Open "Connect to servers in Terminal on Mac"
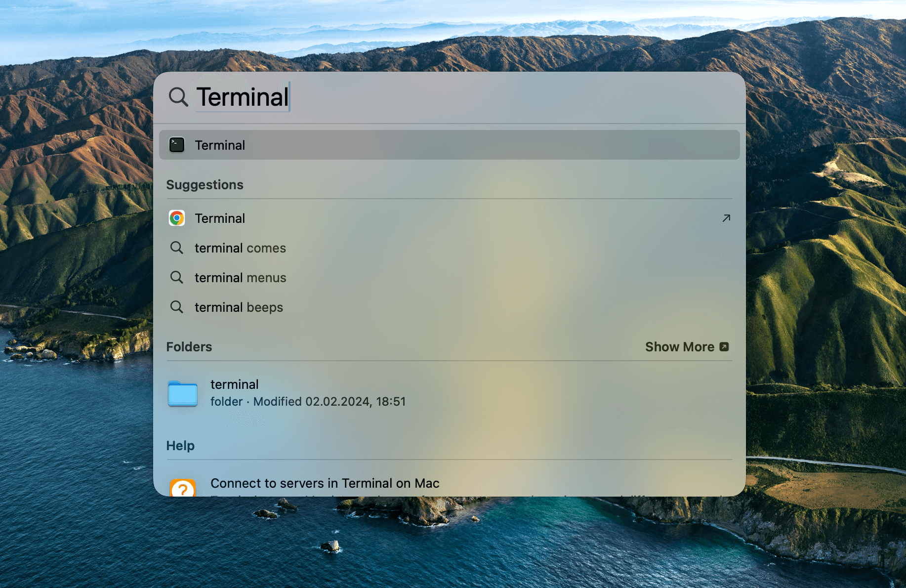The height and width of the screenshot is (588, 906). 325,483
